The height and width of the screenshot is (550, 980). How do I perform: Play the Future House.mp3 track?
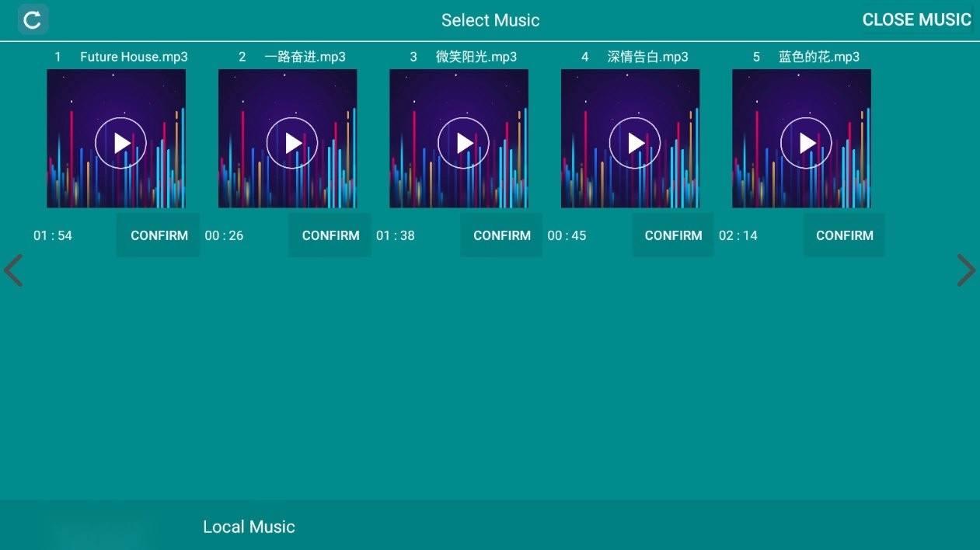120,143
